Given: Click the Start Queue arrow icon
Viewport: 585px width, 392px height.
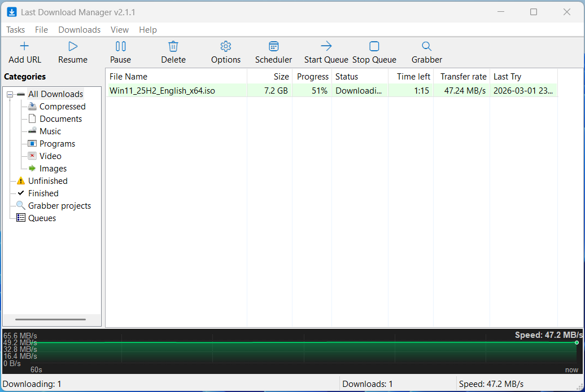Looking at the screenshot, I should (326, 46).
